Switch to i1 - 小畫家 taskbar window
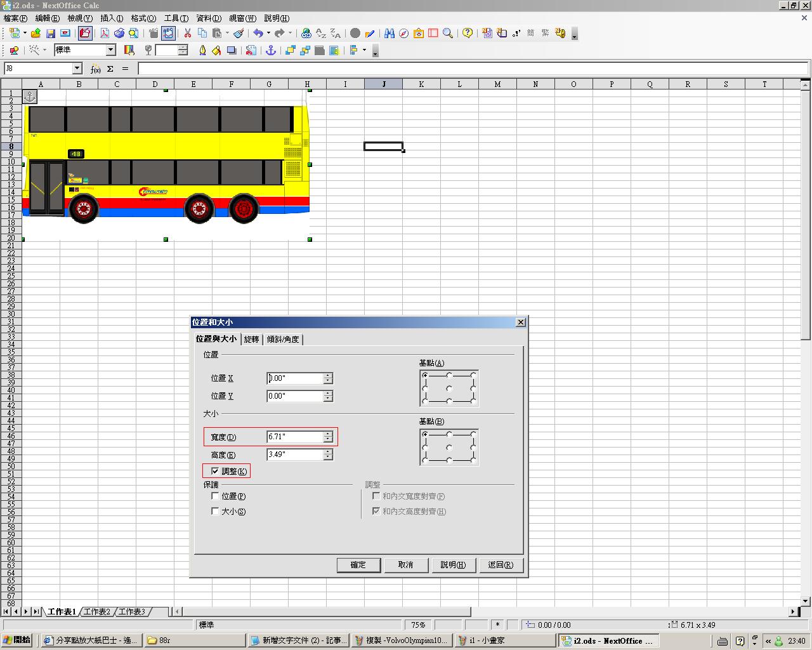 505,640
